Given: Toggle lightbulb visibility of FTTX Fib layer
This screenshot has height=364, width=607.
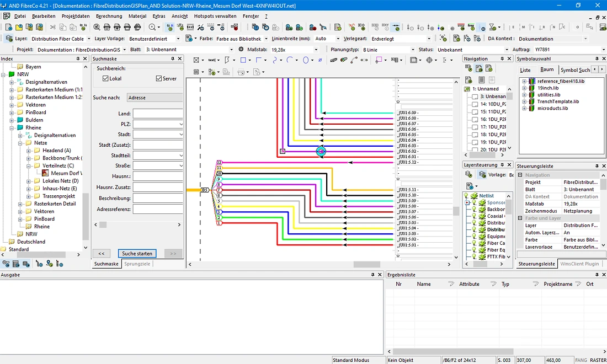Looking at the screenshot, I should coord(474,256).
